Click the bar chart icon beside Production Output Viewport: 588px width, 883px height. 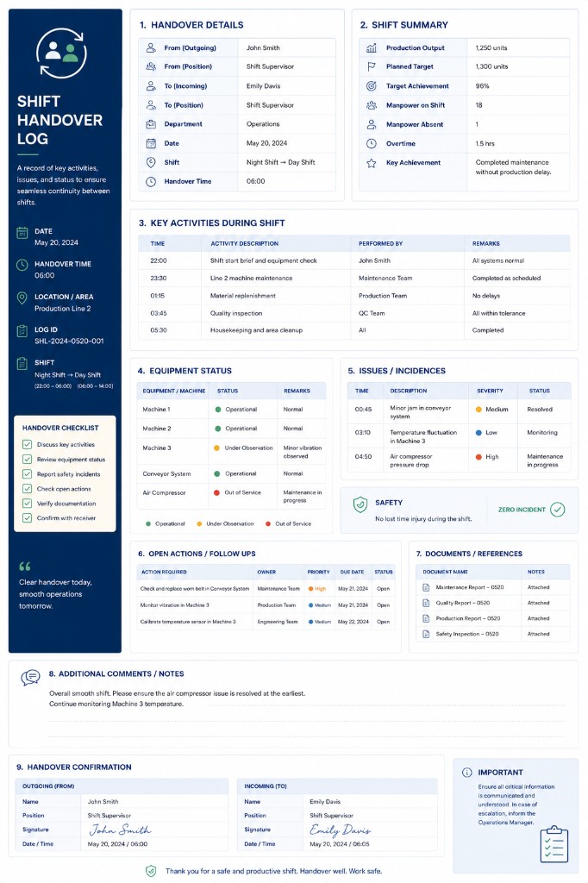(371, 48)
